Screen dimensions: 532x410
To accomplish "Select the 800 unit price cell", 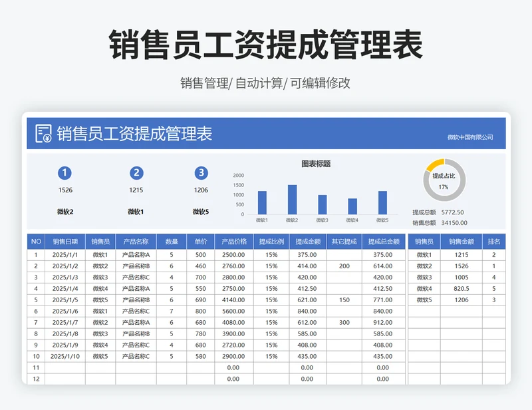I will (x=201, y=311).
